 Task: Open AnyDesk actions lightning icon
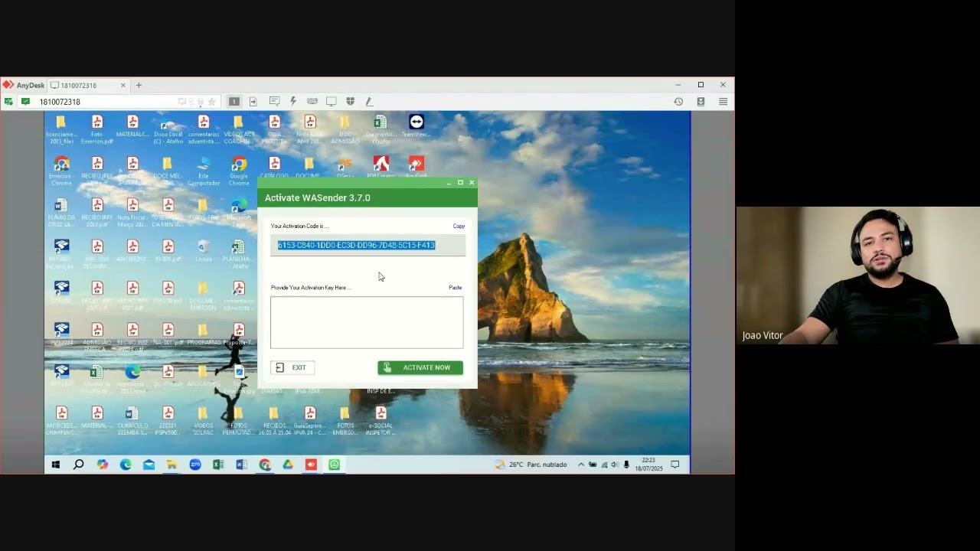[x=293, y=102]
